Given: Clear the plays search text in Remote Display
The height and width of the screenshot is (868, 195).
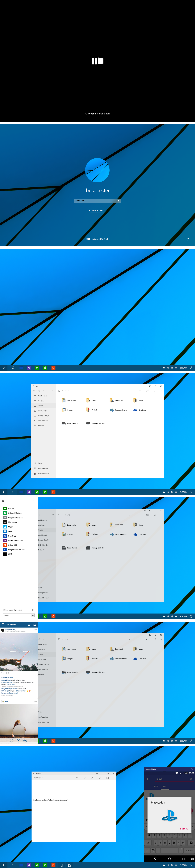Looking at the screenshot, I should tap(191, 779).
